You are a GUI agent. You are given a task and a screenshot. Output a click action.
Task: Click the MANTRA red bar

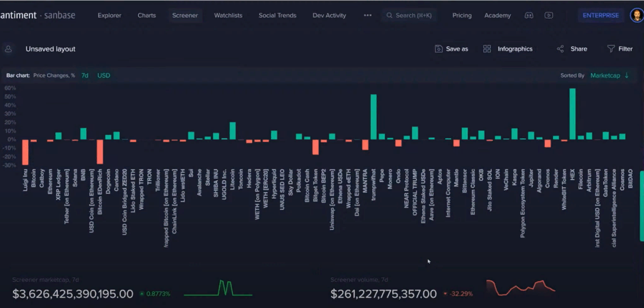click(365, 145)
